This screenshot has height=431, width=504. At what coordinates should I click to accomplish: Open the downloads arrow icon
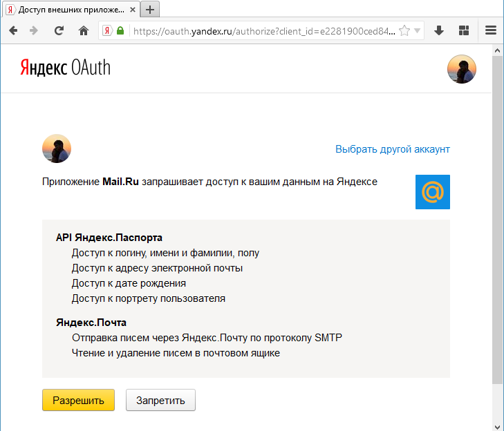point(439,31)
